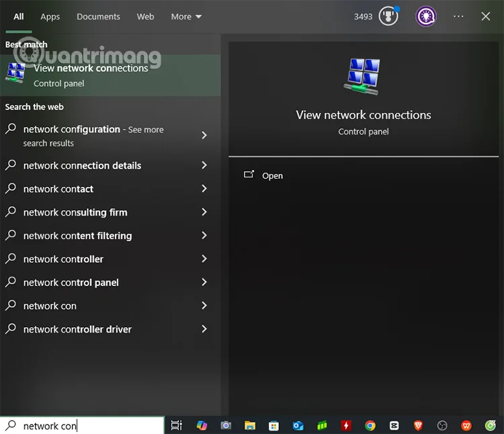504x434 pixels.
Task: Click the purple lightbulb profile avatar
Action: [x=426, y=16]
